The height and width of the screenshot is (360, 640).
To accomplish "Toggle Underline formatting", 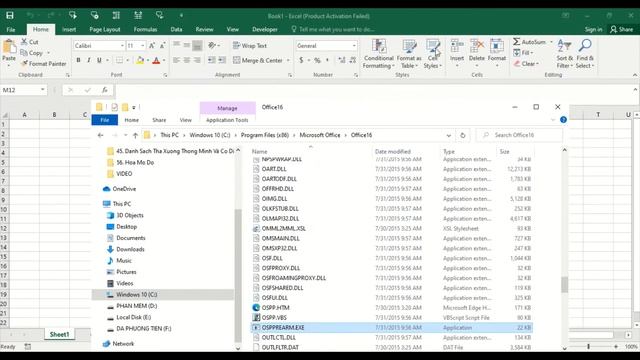I will pos(99,60).
